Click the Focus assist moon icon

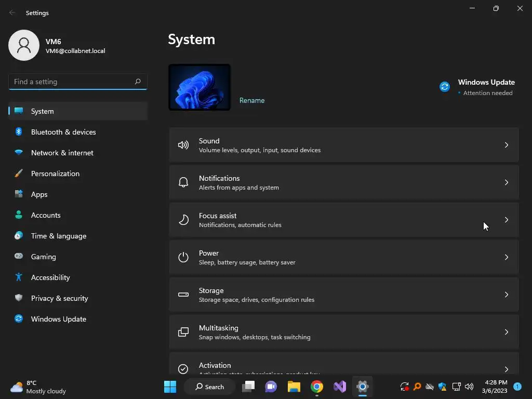183,220
